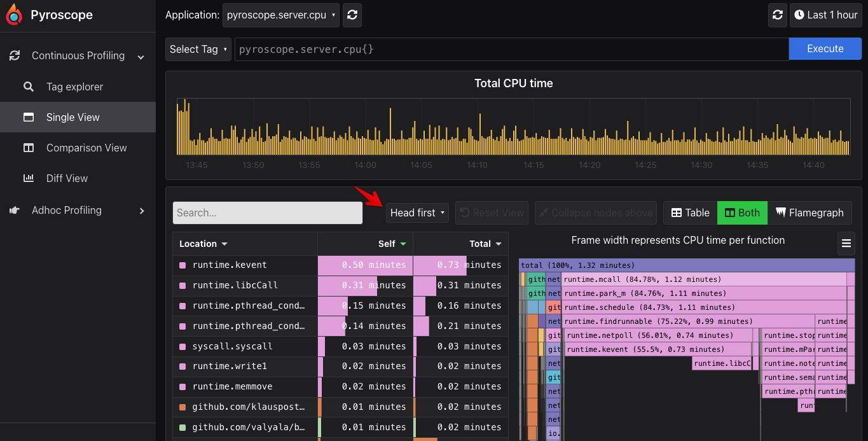Expand the Adhoc Profiling chevron
The width and height of the screenshot is (868, 441).
[x=142, y=211]
